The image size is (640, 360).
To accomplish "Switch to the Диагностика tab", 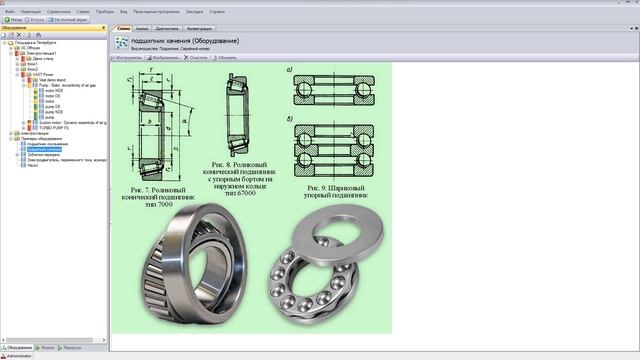I will tap(167, 29).
